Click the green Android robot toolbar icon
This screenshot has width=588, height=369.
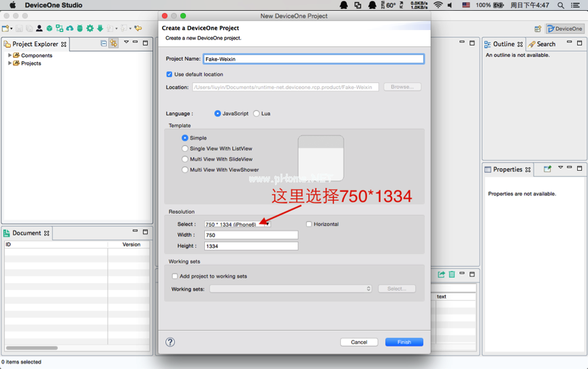80,29
